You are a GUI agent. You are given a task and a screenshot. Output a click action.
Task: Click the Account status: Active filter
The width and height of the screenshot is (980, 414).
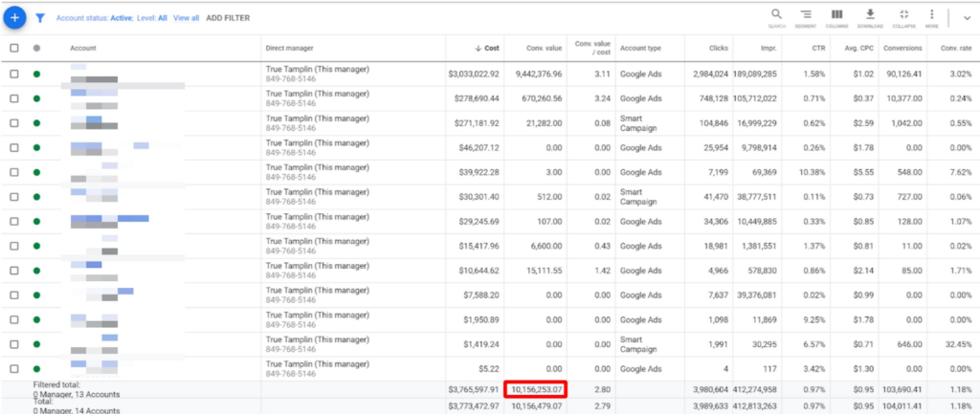point(95,18)
